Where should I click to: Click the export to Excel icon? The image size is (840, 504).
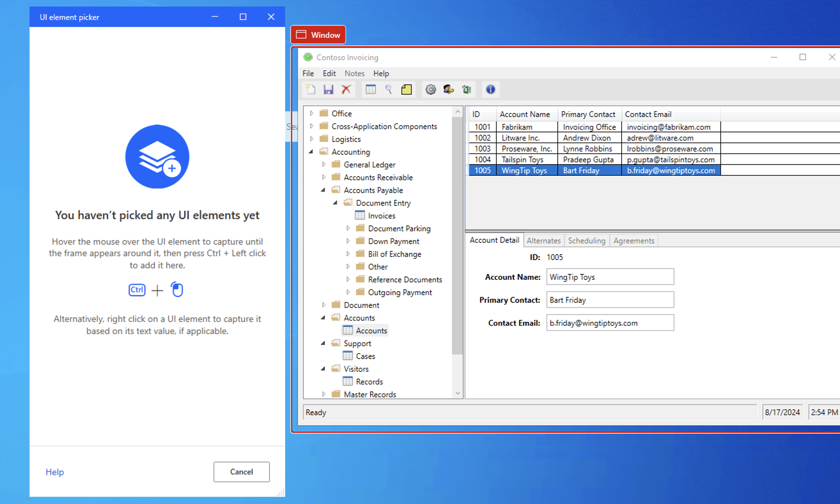click(467, 90)
